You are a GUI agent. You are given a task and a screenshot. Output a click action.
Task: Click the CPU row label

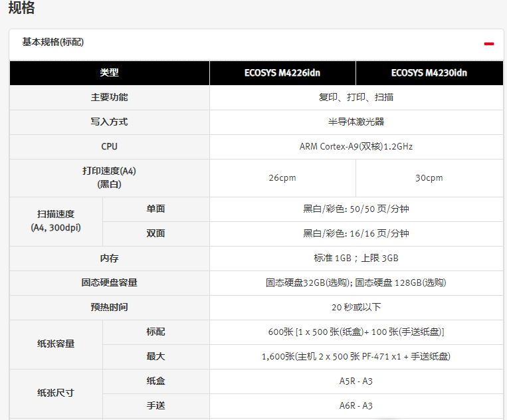pyautogui.click(x=109, y=146)
